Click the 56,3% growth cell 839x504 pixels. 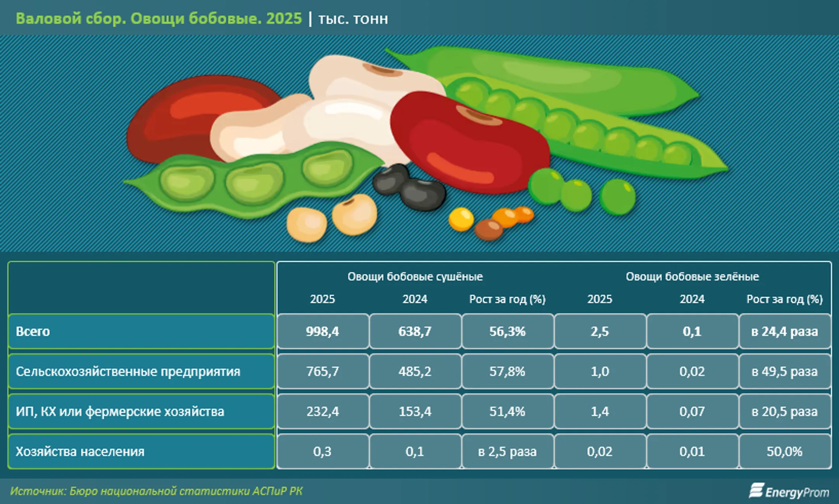point(507,331)
